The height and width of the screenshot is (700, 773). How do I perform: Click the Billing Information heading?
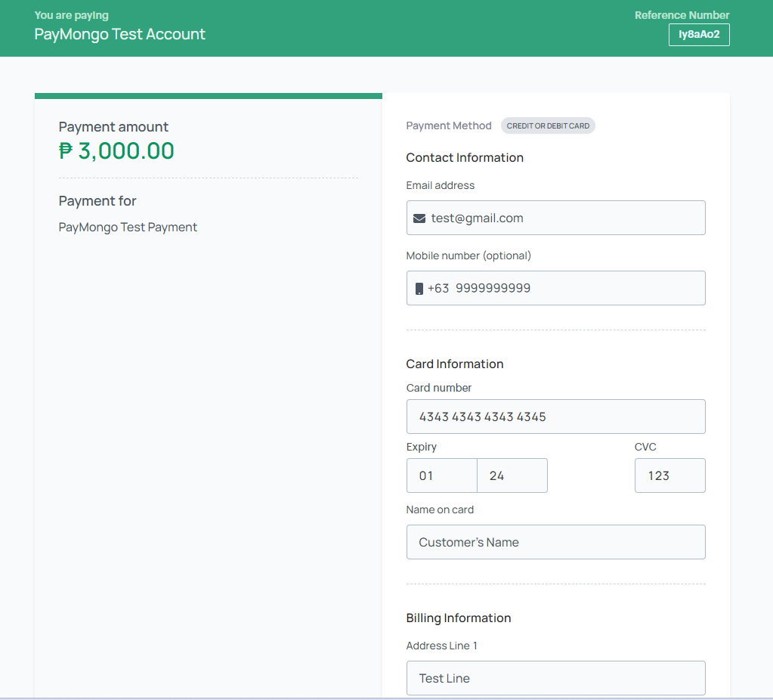tap(459, 618)
